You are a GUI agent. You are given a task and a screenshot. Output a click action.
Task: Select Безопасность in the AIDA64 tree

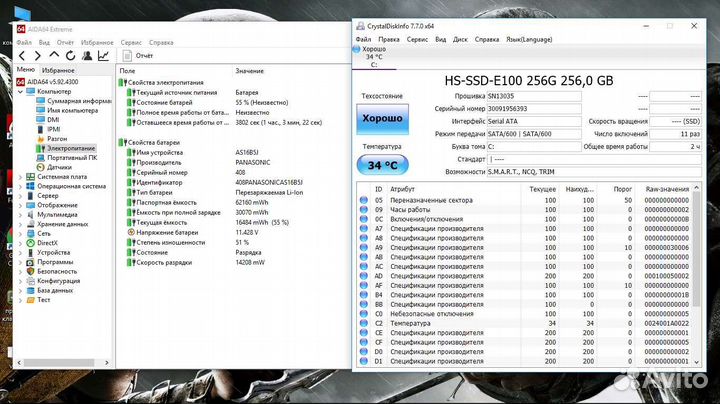57,271
